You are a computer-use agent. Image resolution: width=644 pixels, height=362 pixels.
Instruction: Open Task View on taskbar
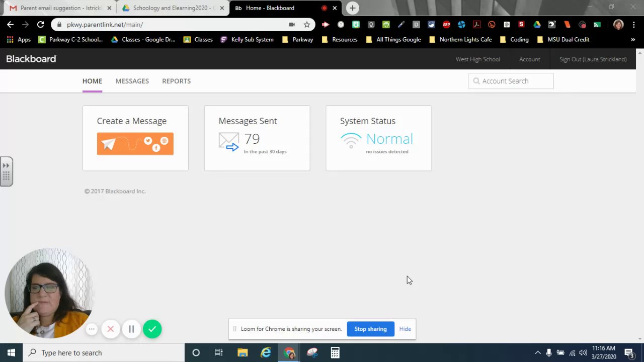(x=218, y=352)
